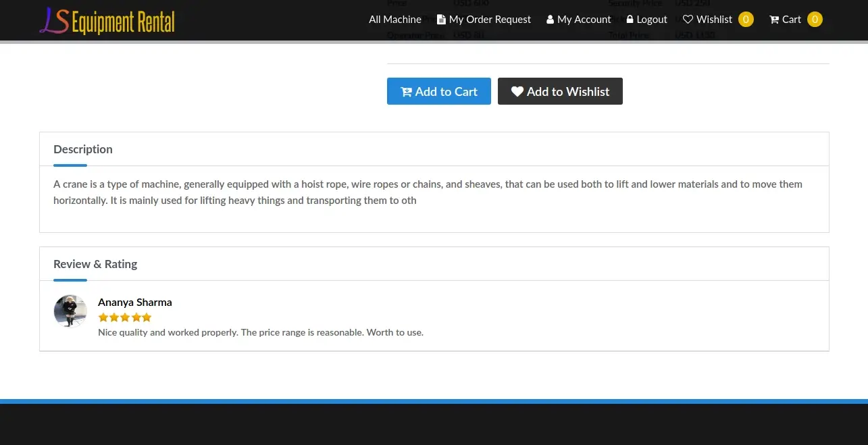Viewport: 868px width, 445px height.
Task: Click the Logout link
Action: tap(647, 20)
